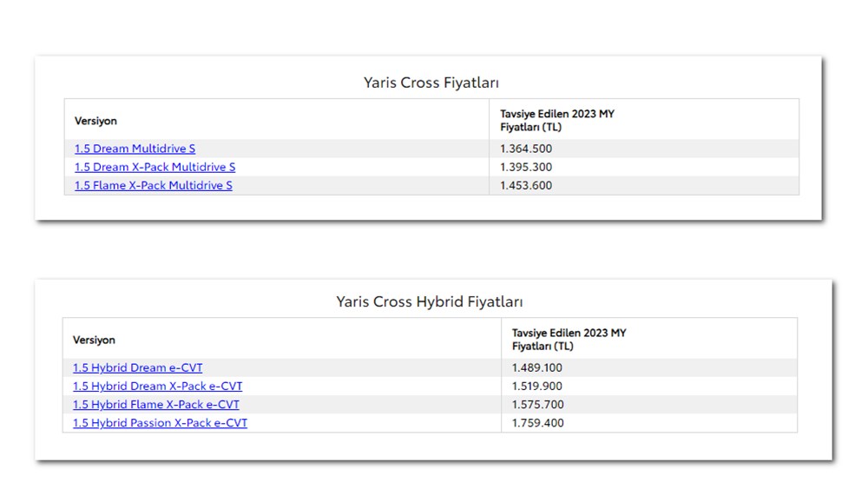This screenshot has width=868, height=496.
Task: Open the 1.5 Dream Multidrive S link
Action: click(x=135, y=149)
